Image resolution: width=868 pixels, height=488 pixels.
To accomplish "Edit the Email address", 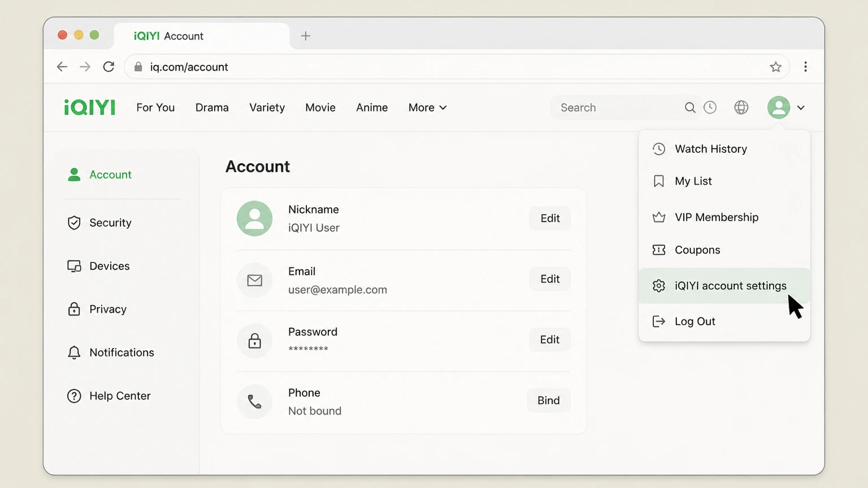I will tap(550, 279).
